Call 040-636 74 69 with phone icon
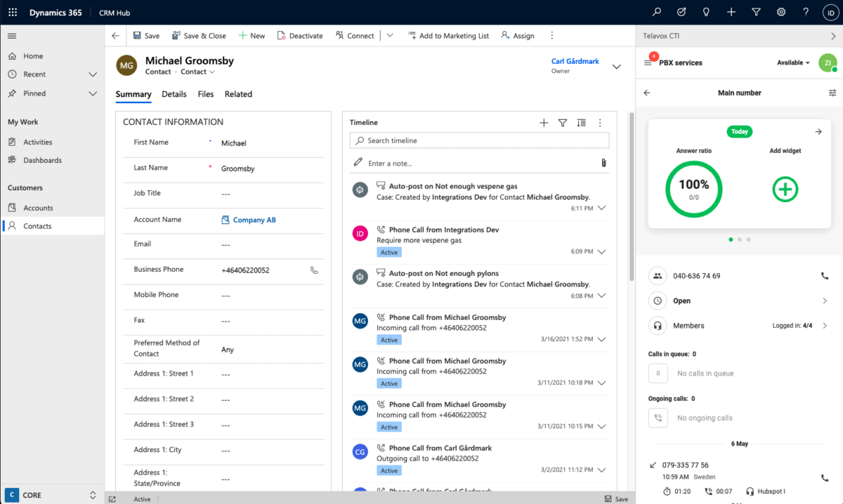Screen dimensions: 843x504 click(825, 276)
